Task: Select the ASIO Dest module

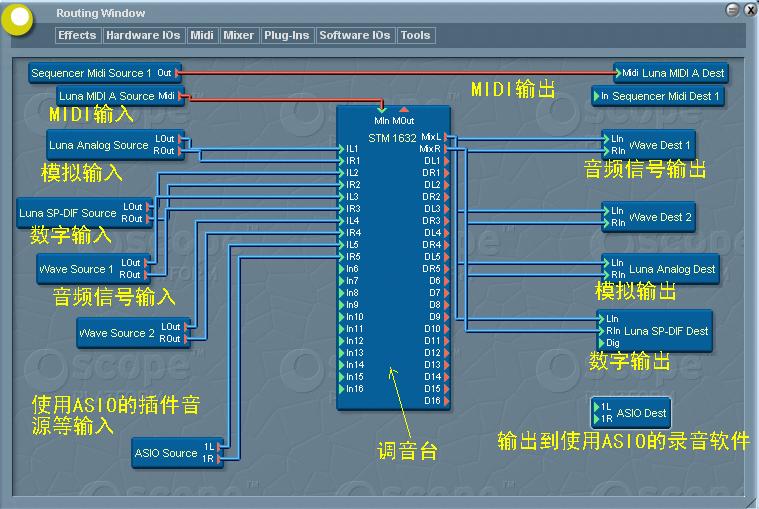Action: [x=631, y=413]
